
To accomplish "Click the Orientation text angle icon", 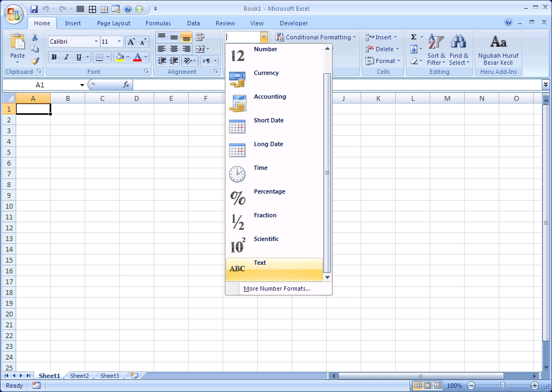I will point(188,61).
